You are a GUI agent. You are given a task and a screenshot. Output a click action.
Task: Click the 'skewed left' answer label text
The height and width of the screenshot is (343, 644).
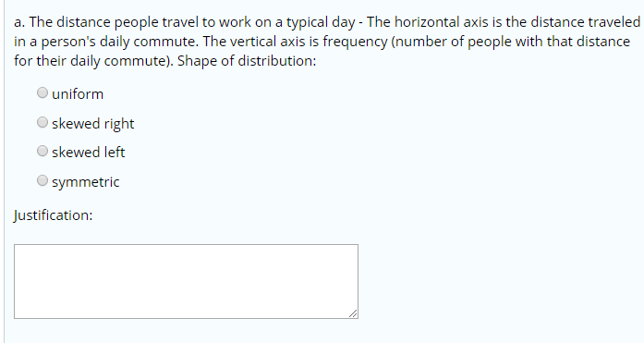point(89,153)
